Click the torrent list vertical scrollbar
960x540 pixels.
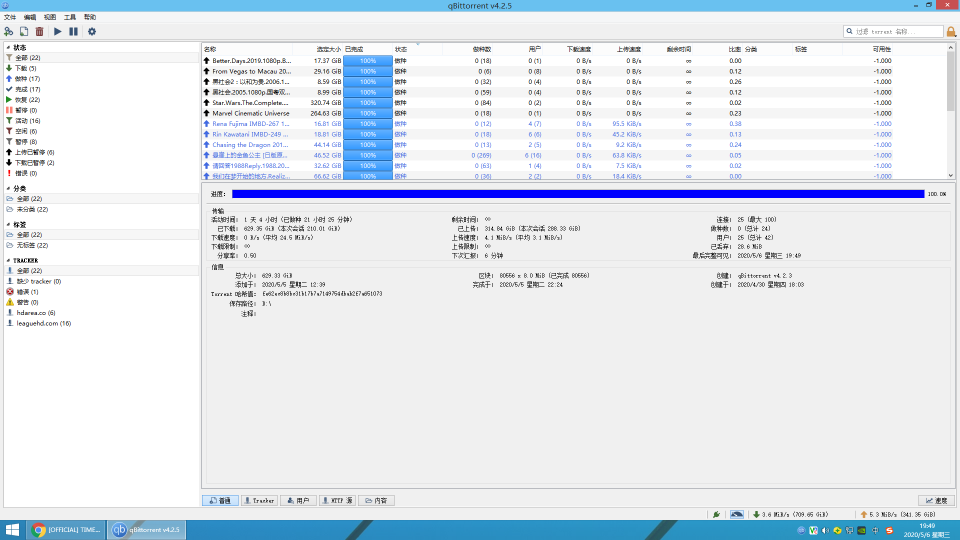(x=951, y=111)
